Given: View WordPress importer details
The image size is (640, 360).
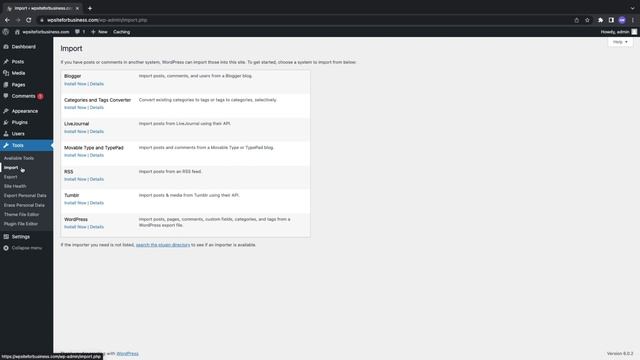Looking at the screenshot, I should tap(97, 227).
